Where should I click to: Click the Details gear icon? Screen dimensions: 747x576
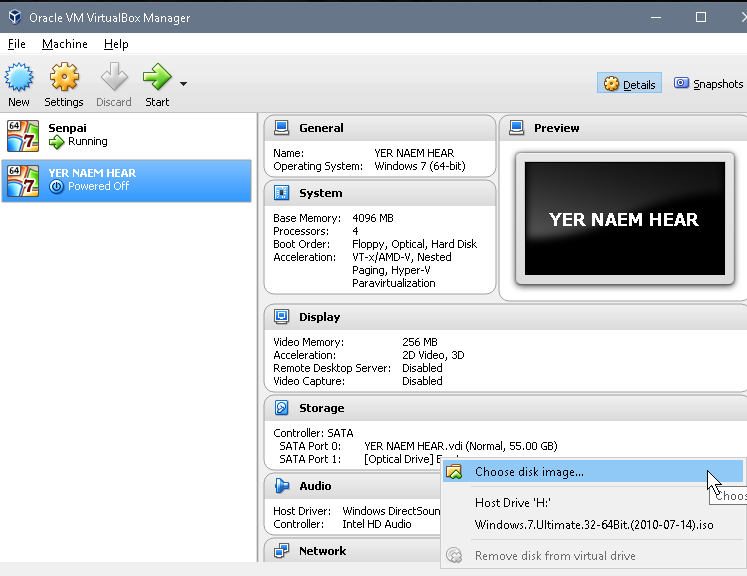coord(611,84)
